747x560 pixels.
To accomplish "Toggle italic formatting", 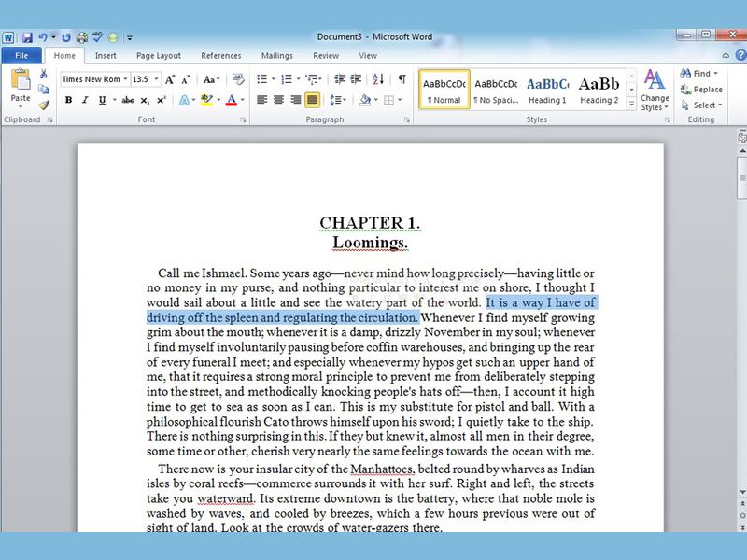I will pos(85,100).
